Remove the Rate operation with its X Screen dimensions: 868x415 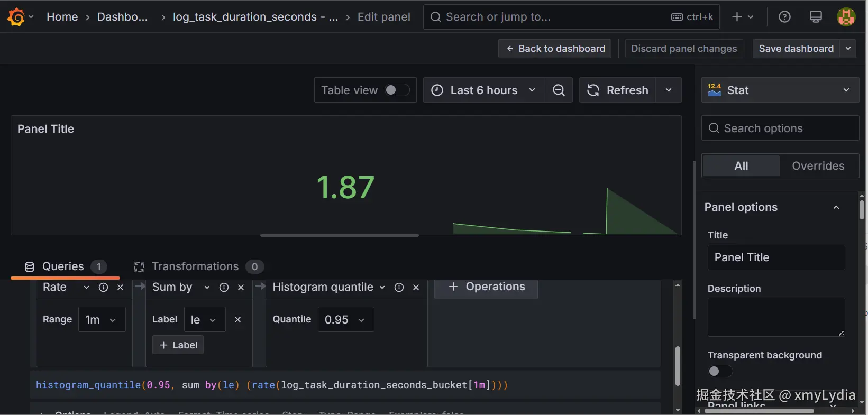121,287
